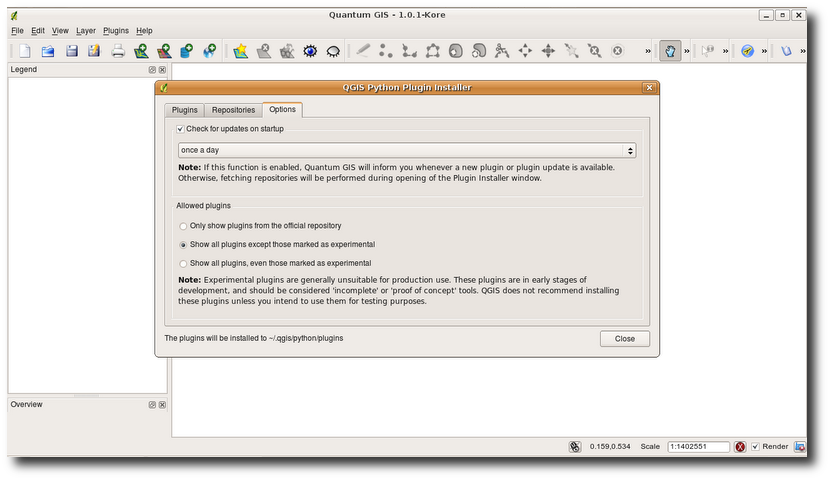Switch to the Plugins tab
830x480 pixels.
184,110
